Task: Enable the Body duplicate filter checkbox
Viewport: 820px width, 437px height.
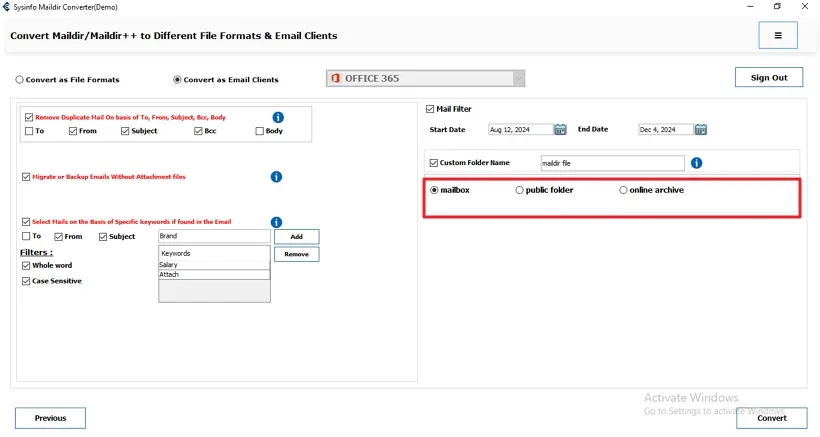Action: [x=260, y=131]
